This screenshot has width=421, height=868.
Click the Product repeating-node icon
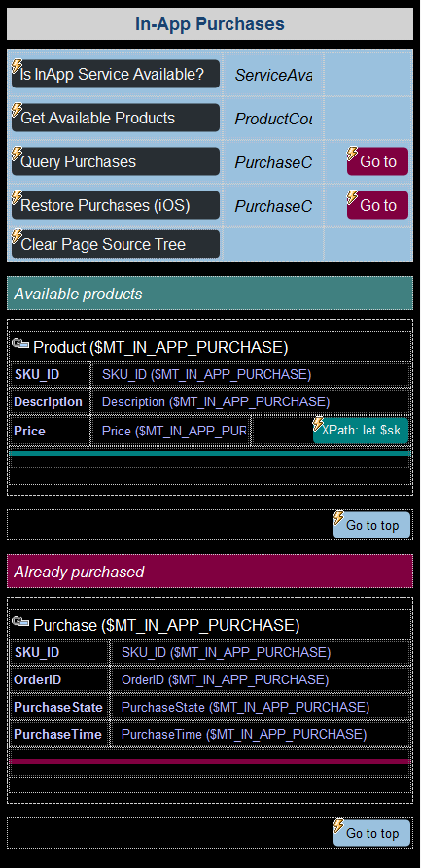pos(20,344)
